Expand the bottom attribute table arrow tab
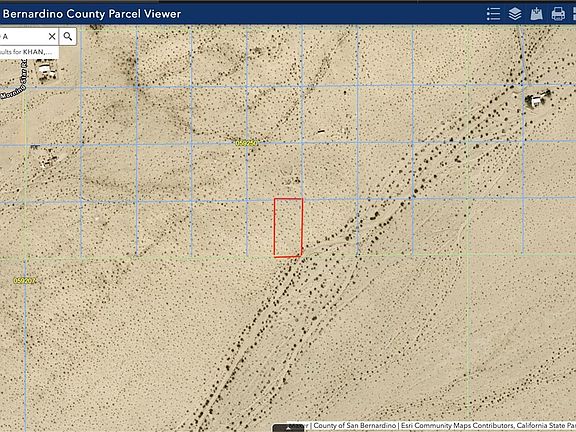Viewport: 576px width, 432px height. tap(288, 428)
